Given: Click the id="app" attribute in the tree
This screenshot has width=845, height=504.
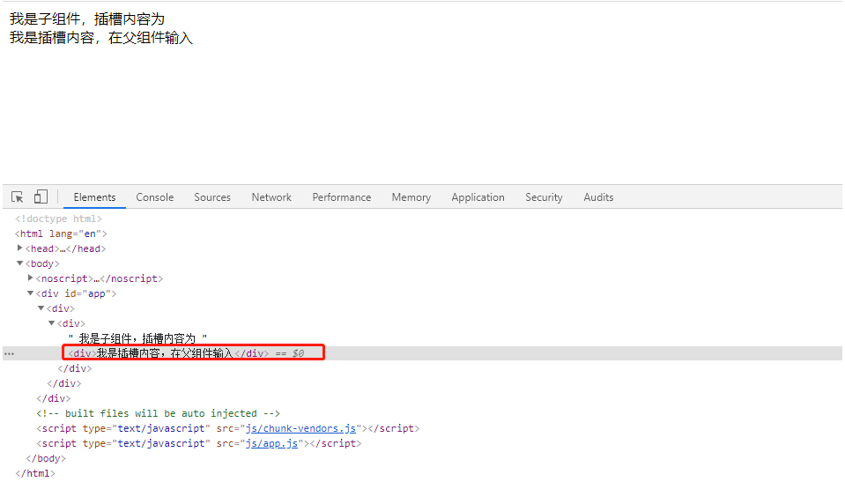Looking at the screenshot, I should point(88,293).
